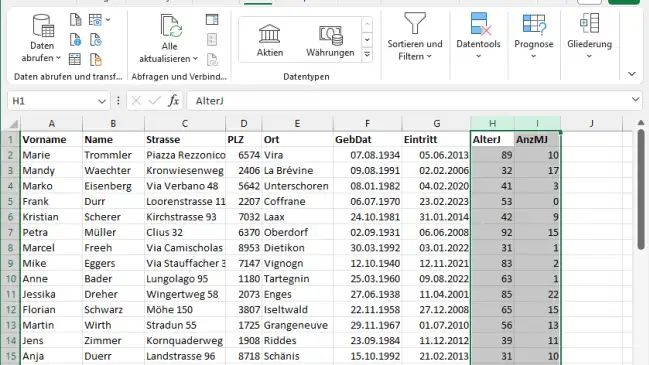Click the cell containing Coffrane
This screenshot has height=365, width=649.
(297, 202)
